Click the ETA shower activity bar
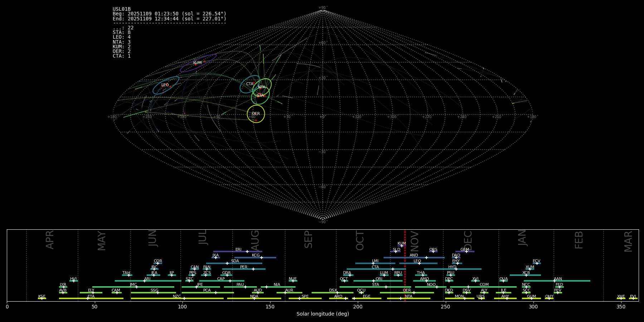Viewport: 644px width, 322px height. click(91, 298)
